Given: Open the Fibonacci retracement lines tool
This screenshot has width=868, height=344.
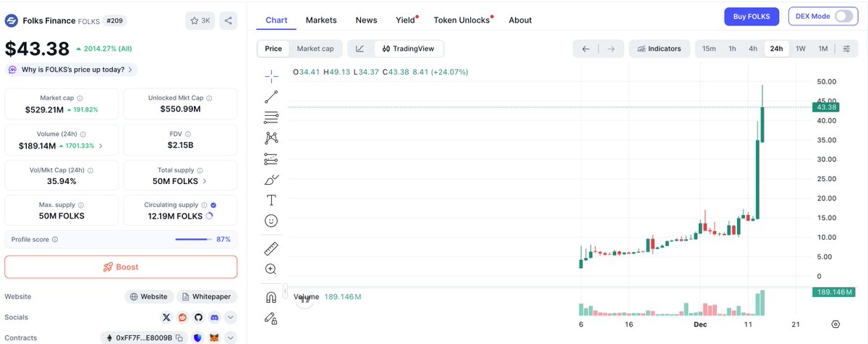Looking at the screenshot, I should click(271, 117).
